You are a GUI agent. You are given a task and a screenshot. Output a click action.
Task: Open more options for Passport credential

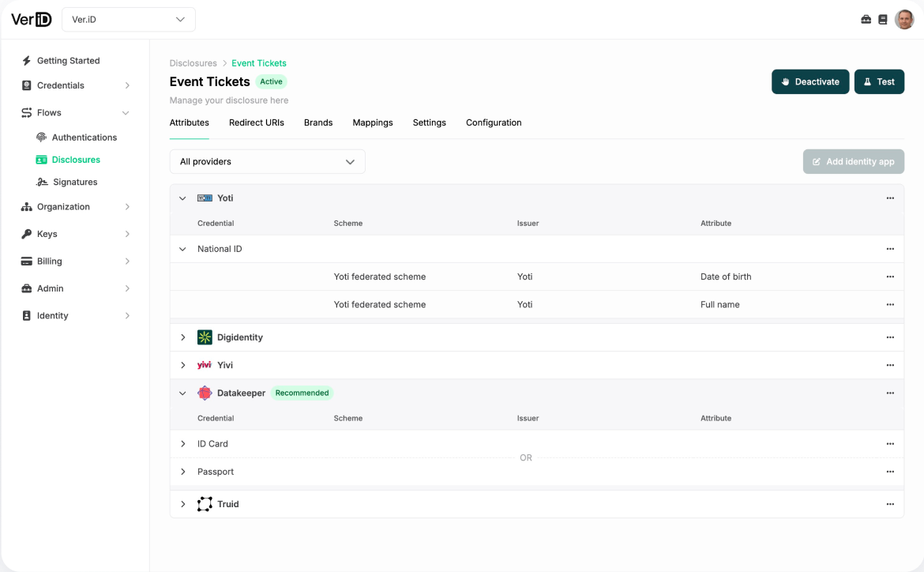coord(890,472)
